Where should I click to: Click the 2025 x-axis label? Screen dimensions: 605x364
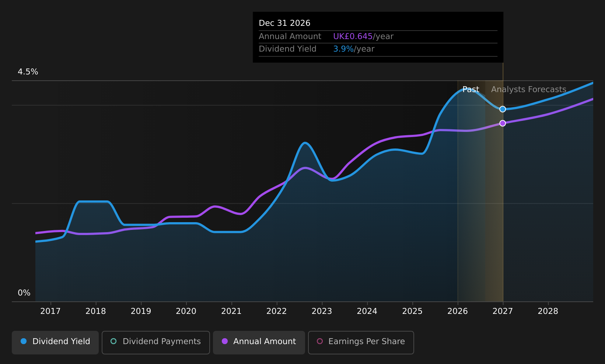[x=412, y=311]
